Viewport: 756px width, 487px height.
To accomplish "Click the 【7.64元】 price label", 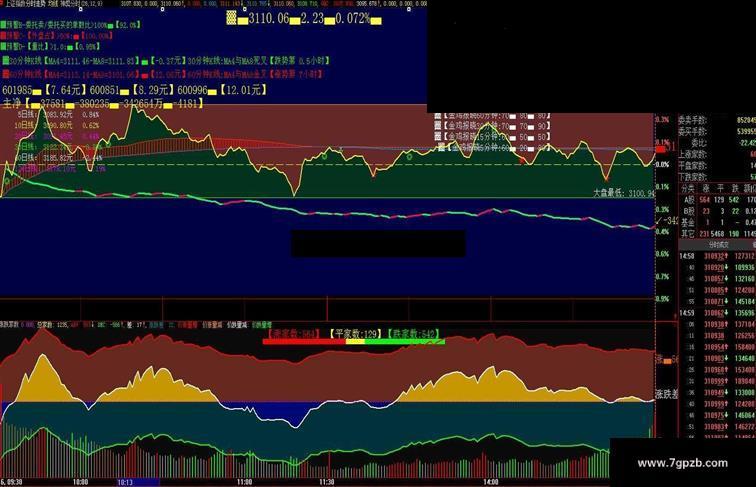I will tap(65, 90).
